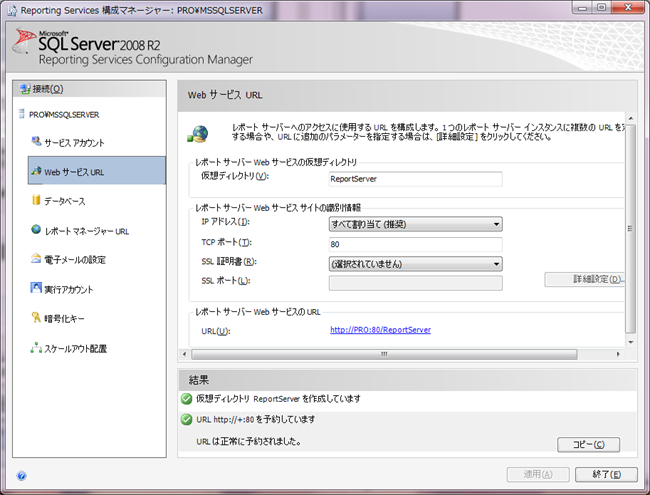This screenshot has height=495, width=650.
Task: Go to 電子メールの設定 page
Action: point(75,260)
